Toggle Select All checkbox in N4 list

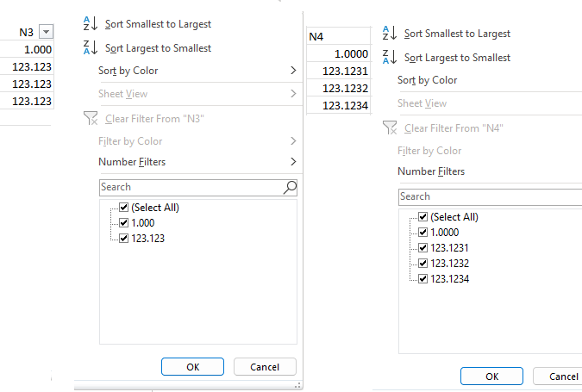423,217
